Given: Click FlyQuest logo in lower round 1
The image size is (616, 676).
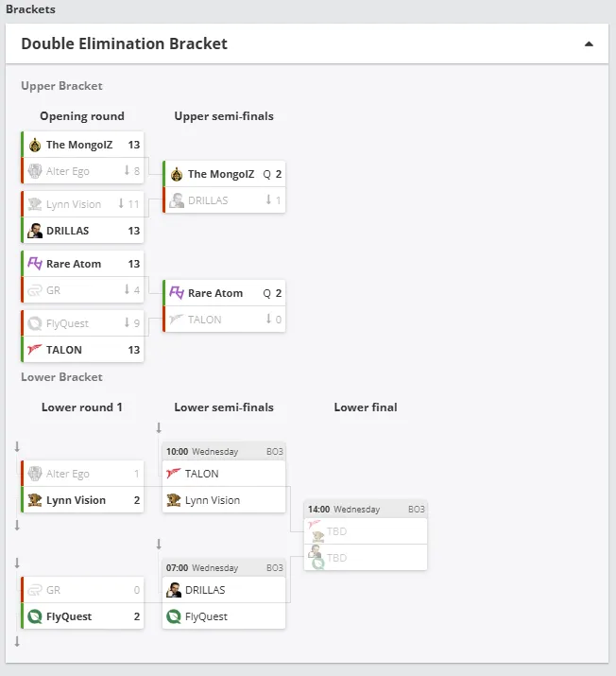Looking at the screenshot, I should 35,616.
